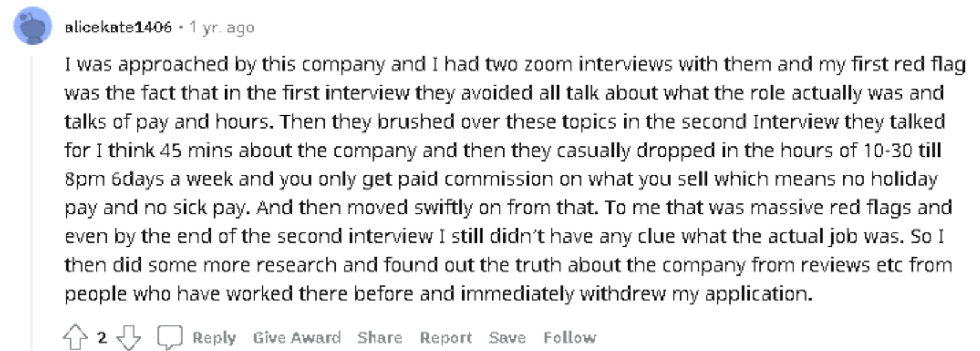Click the '1 yr. ago' timestamp

(x=222, y=28)
